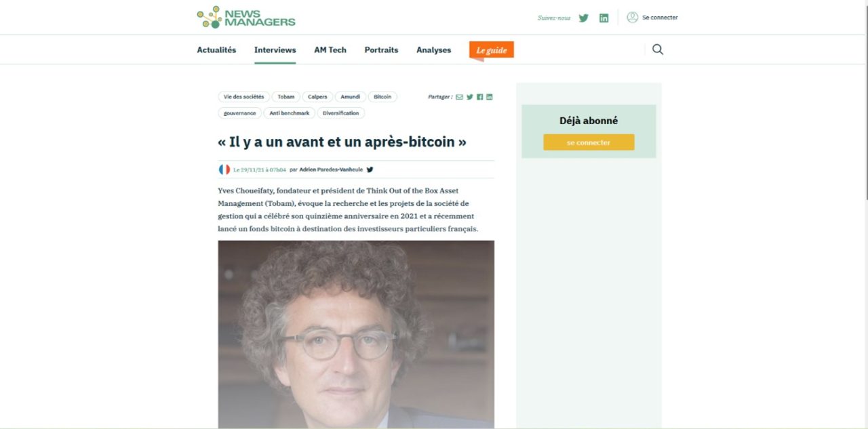Select the Tobam tag
The width and height of the screenshot is (868, 429).
tap(286, 97)
